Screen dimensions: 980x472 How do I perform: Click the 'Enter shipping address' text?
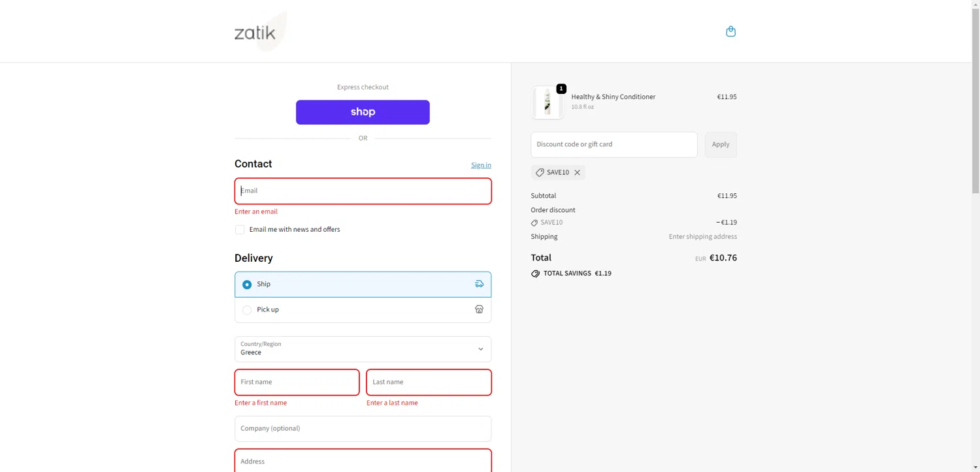coord(702,237)
